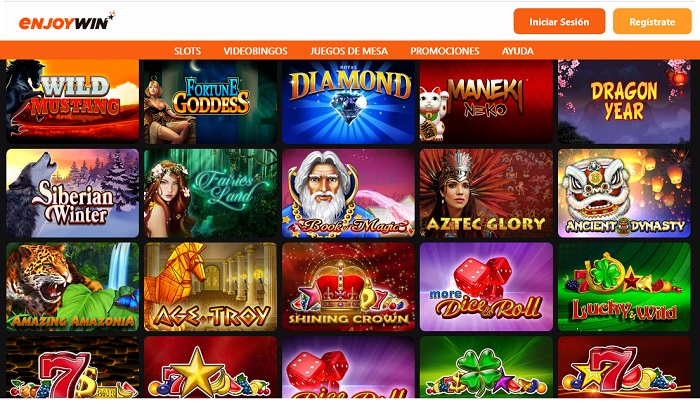The height and width of the screenshot is (404, 700).
Task: Click the AYUDA help link
Action: click(517, 51)
